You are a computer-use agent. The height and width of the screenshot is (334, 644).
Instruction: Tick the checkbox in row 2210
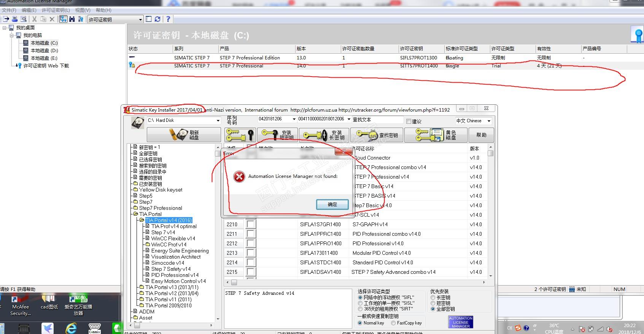[x=251, y=224]
